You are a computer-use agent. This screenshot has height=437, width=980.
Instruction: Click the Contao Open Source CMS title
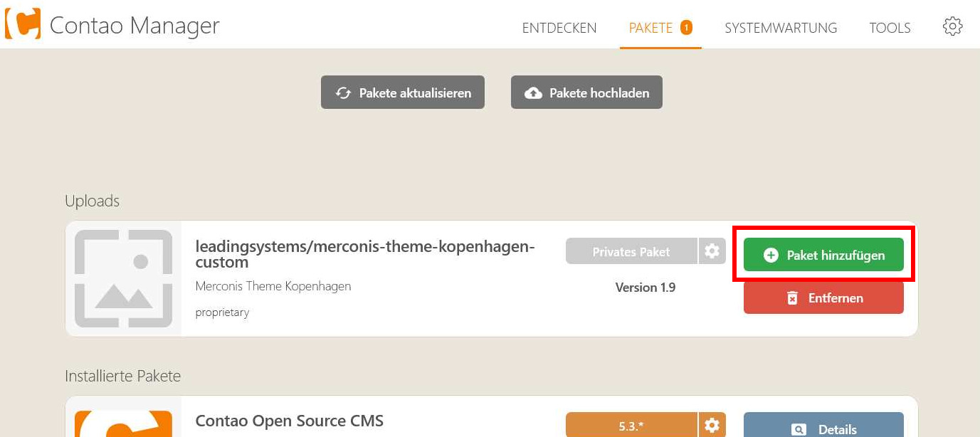289,421
